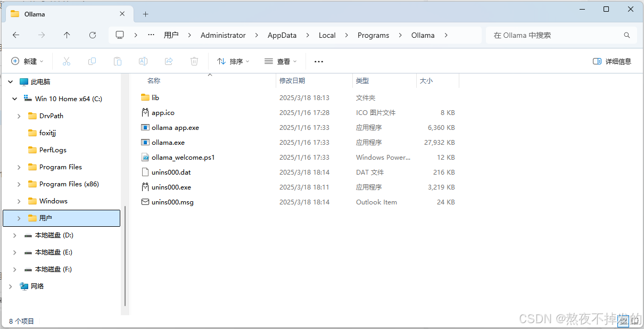Expand the 网络 tree node
644x329 pixels.
[11, 286]
